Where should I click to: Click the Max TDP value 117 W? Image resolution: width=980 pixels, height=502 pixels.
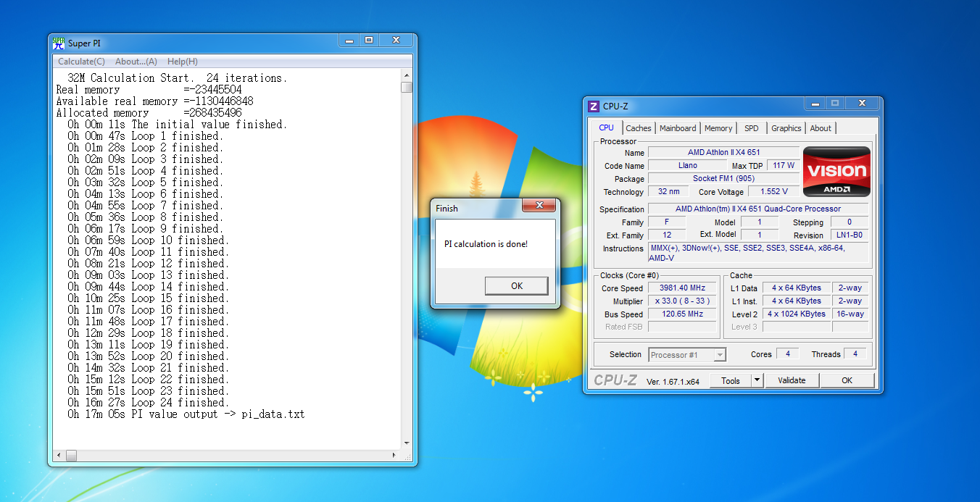pos(784,166)
